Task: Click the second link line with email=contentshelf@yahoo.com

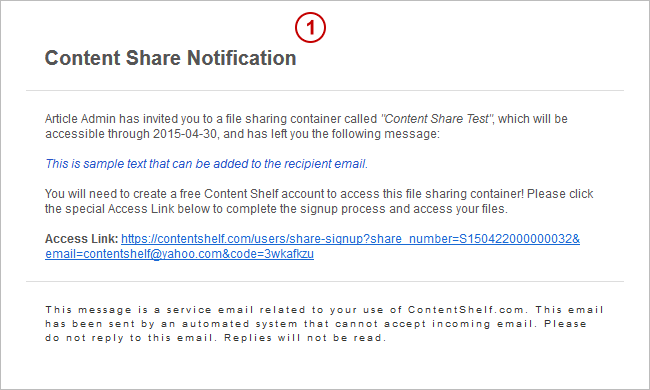Action: (179, 254)
